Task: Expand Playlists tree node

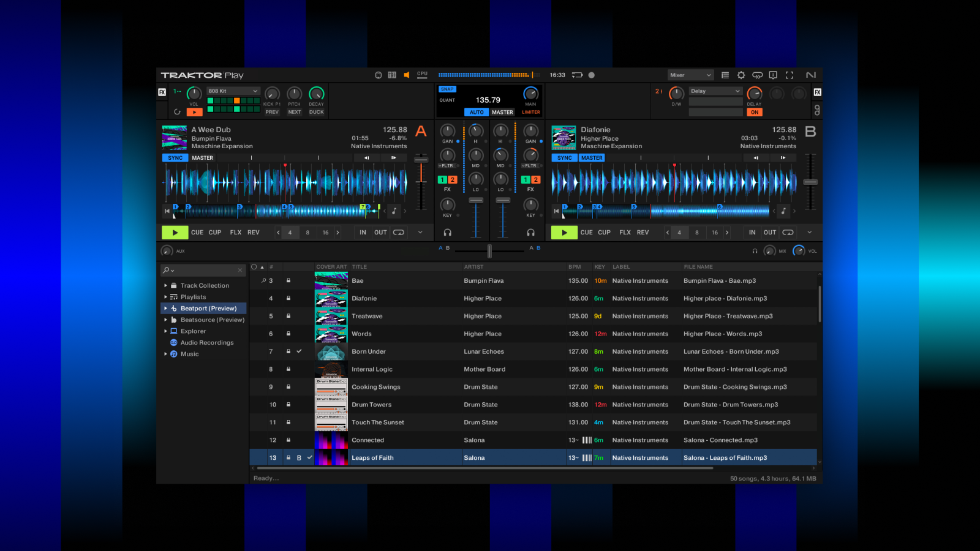Action: [x=165, y=297]
